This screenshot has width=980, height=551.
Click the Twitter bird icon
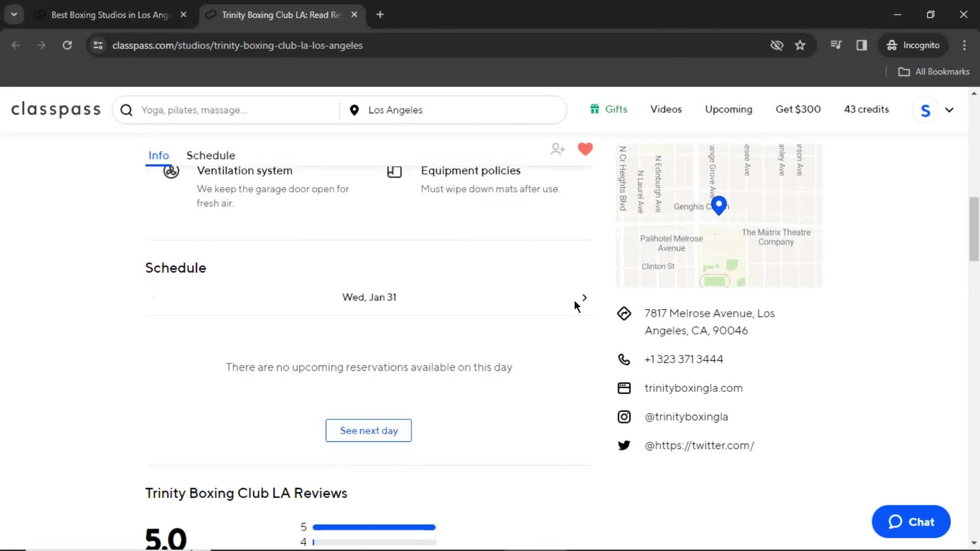(x=624, y=445)
